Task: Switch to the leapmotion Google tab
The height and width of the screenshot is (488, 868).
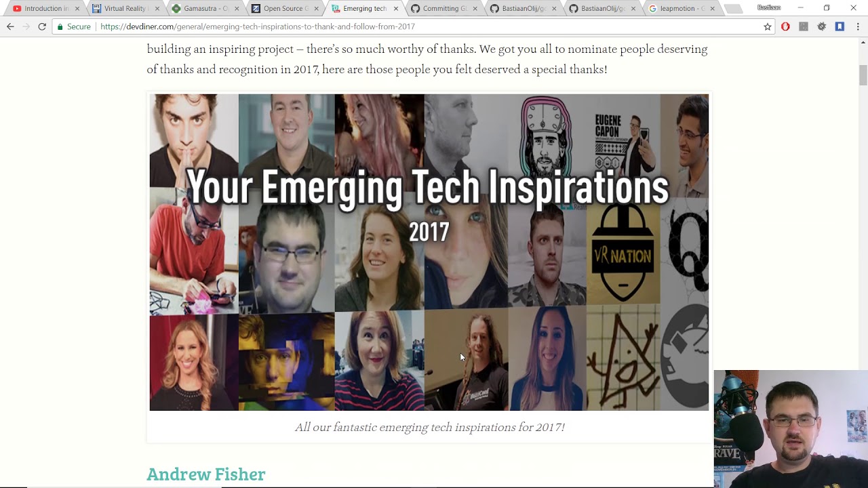Action: point(677,9)
